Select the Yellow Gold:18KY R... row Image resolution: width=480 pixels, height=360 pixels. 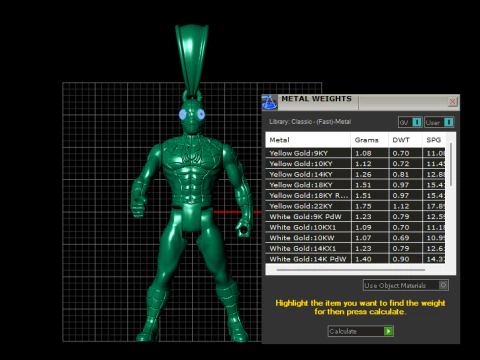tap(355, 196)
